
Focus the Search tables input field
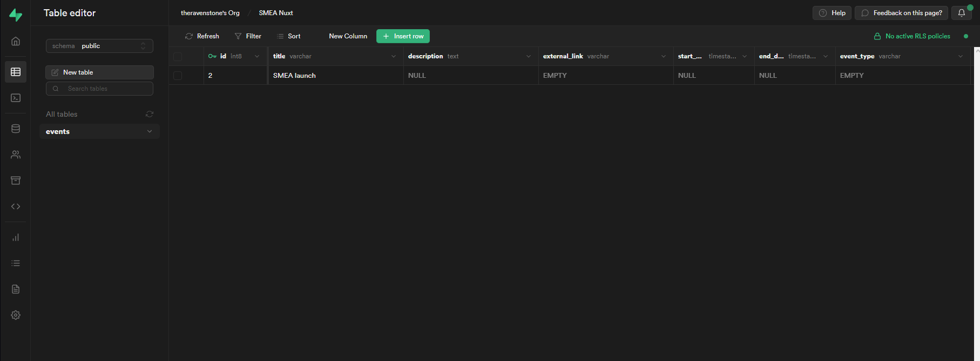[x=99, y=89]
